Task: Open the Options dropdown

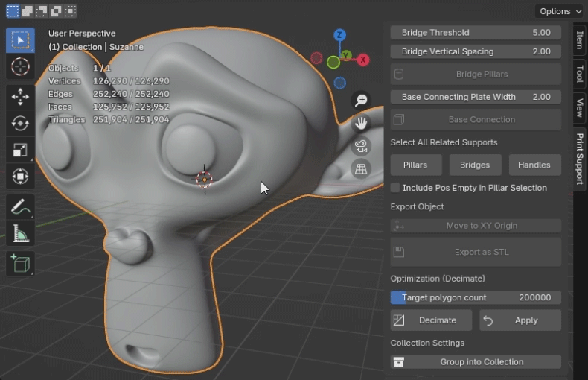Action: (x=560, y=11)
